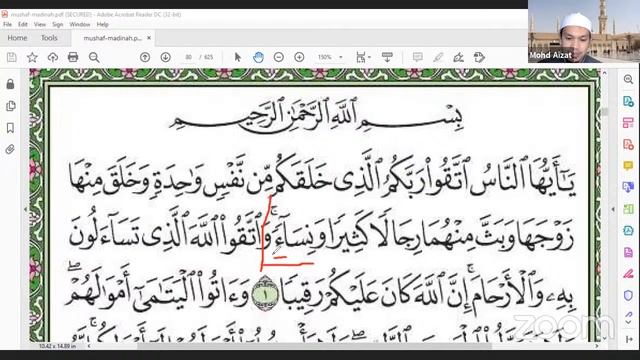Open Export PDF tool in right pane
The image size is (640, 360).
[629, 101]
